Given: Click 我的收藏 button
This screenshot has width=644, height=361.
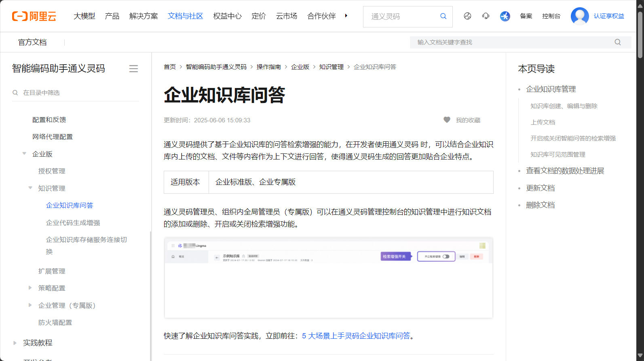Looking at the screenshot, I should coord(468,120).
